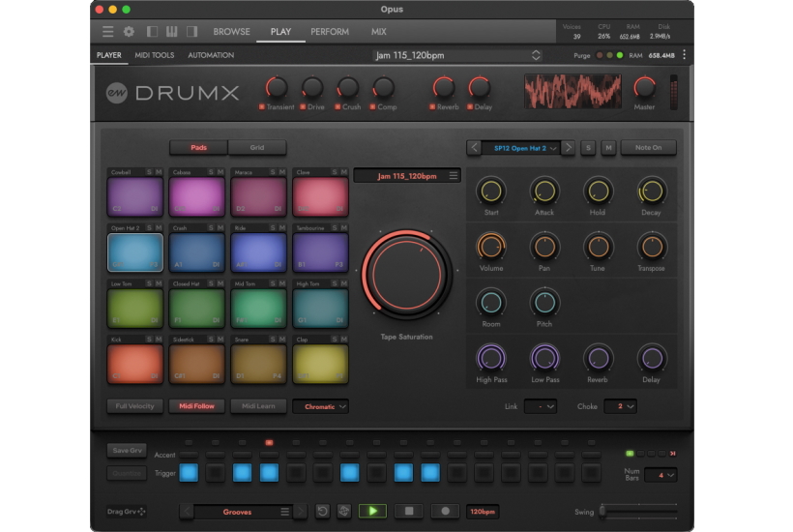Image resolution: width=793 pixels, height=532 pixels.
Task: Open the SP12 Open Hat 2 instrument dropdown
Action: pos(520,148)
